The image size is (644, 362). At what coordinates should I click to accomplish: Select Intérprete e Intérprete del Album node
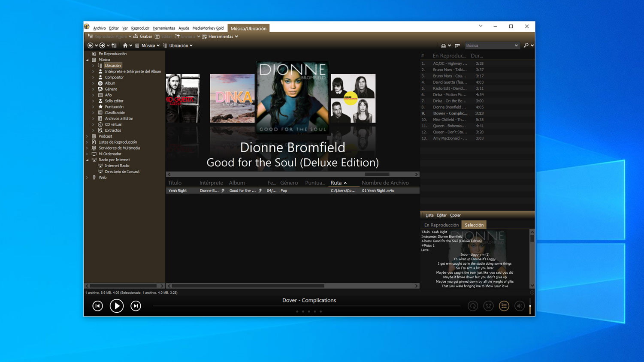tap(133, 72)
